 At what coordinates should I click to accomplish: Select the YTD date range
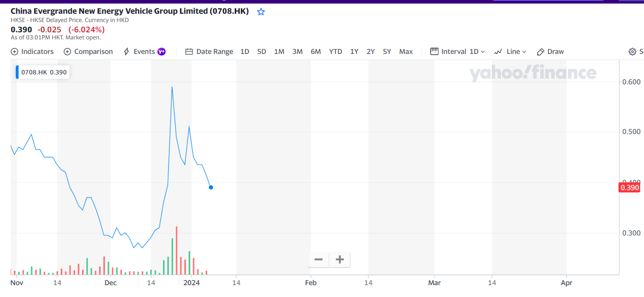(336, 52)
